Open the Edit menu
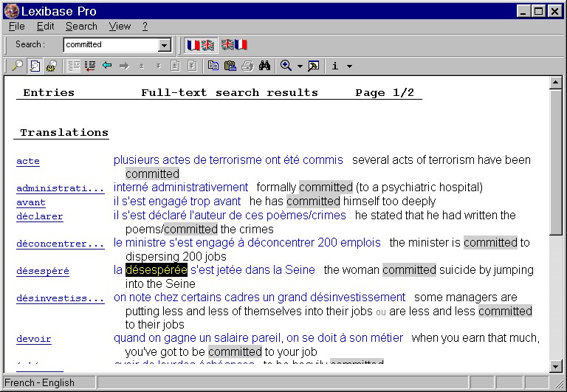Screen dimensions: 567x392 click(46, 27)
